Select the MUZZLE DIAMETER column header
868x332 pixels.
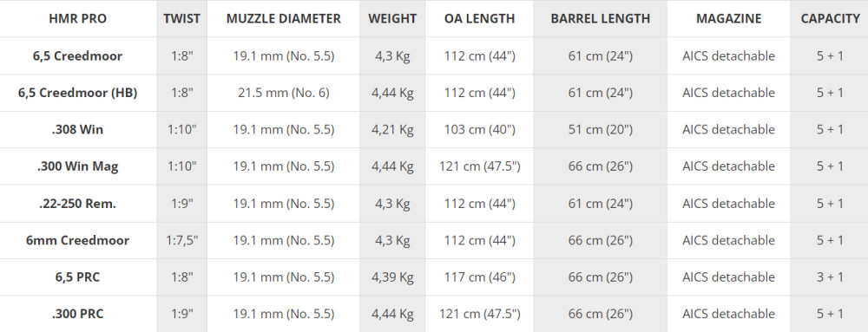pyautogui.click(x=284, y=19)
